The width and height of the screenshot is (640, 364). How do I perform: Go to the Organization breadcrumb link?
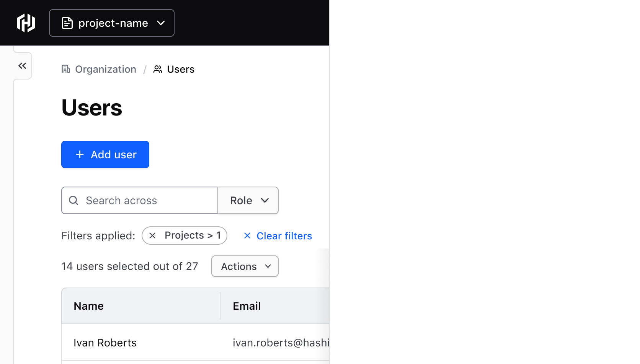pyautogui.click(x=106, y=69)
